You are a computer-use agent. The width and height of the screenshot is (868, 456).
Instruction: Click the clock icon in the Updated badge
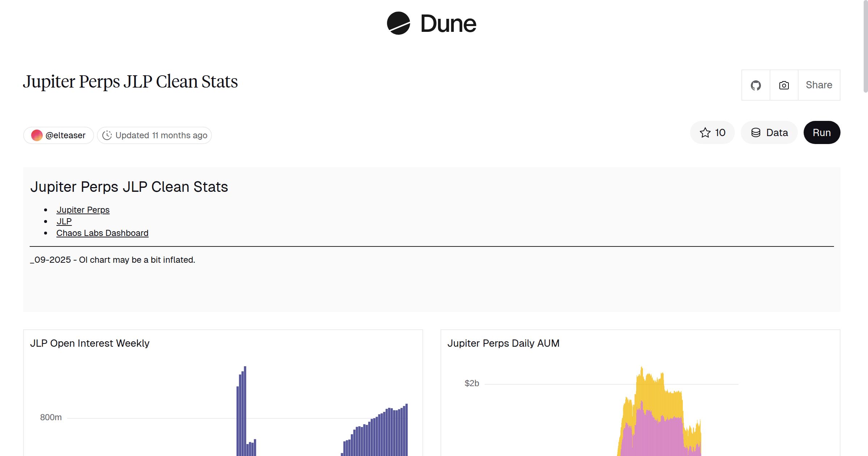[x=107, y=135]
